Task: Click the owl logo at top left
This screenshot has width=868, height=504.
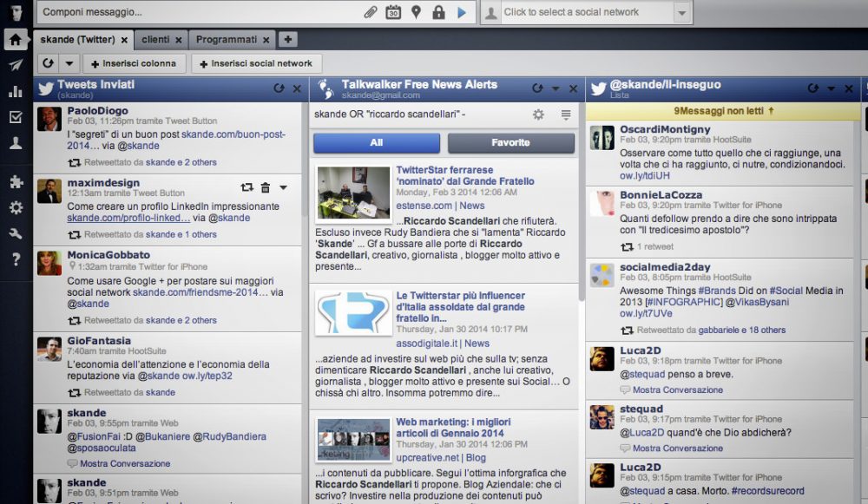Action: tap(16, 11)
